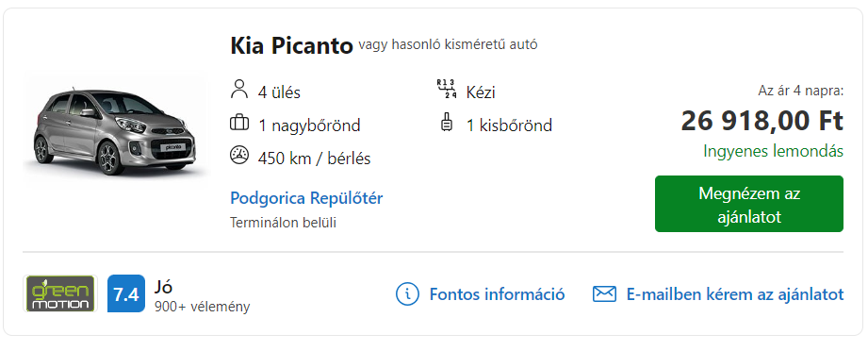The image size is (868, 351).
Task: Click the mileage speedometer icon
Action: tap(239, 156)
